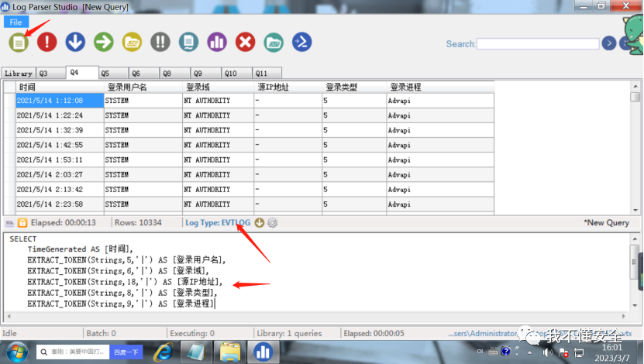Click the Log Type: EVTLOG link
The height and width of the screenshot is (364, 644).
218,222
